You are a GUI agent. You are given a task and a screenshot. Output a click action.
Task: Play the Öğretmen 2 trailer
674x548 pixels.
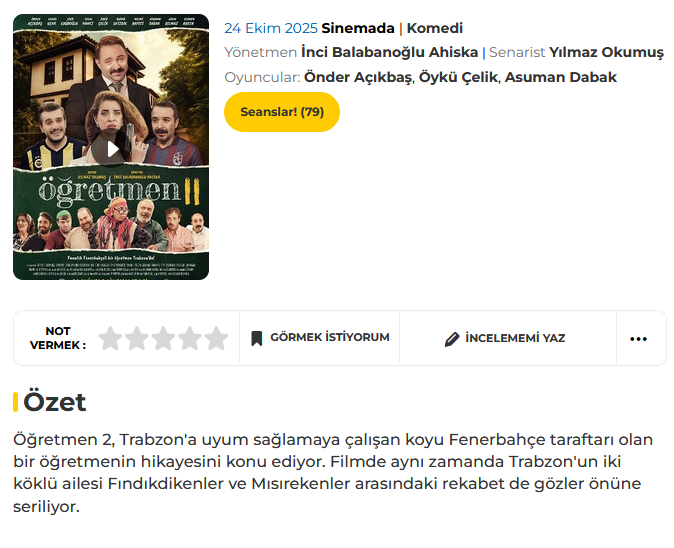[112, 149]
